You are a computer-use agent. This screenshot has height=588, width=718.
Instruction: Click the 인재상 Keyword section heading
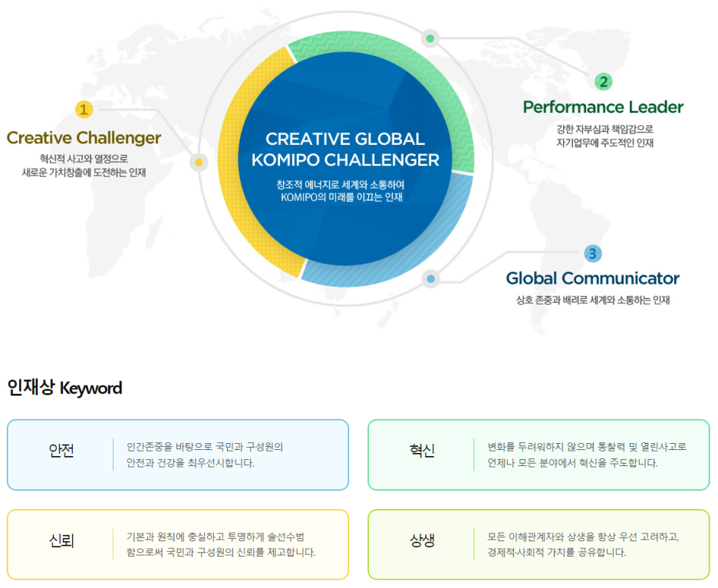coord(64,388)
